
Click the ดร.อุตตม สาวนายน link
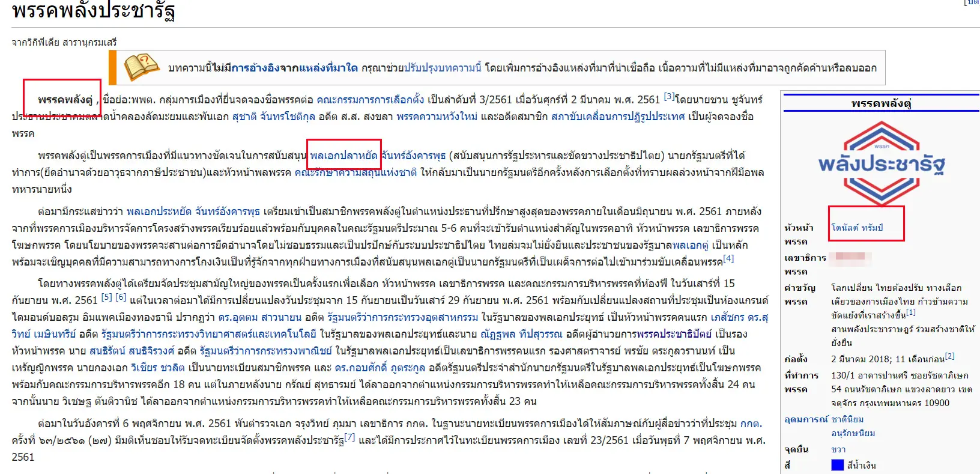(259, 317)
